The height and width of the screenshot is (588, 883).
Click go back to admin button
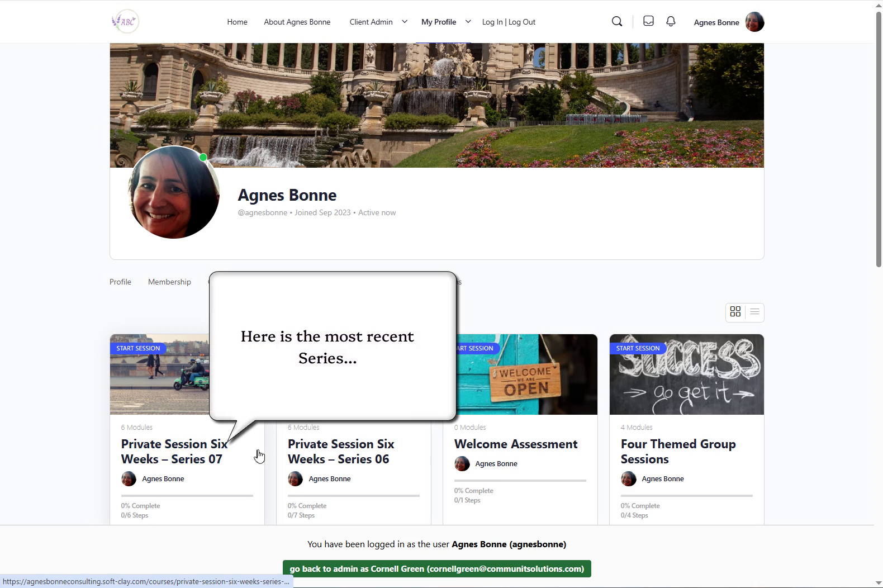(x=436, y=569)
